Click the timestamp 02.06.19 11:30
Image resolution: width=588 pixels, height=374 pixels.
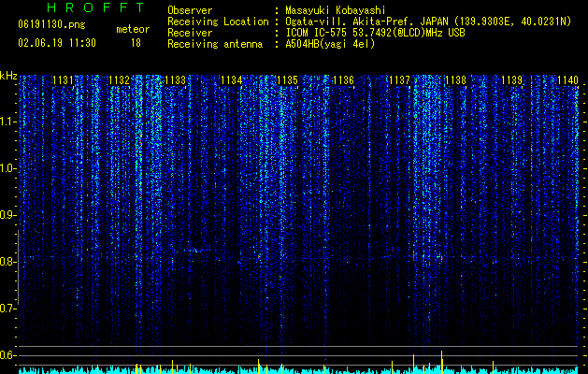57,43
